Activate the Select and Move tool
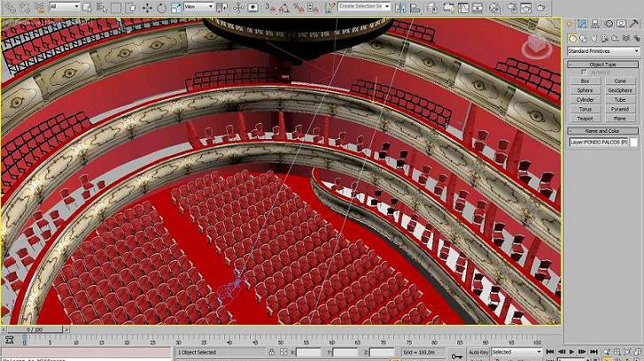Viewport: 644px width, 361px height. (147, 7)
